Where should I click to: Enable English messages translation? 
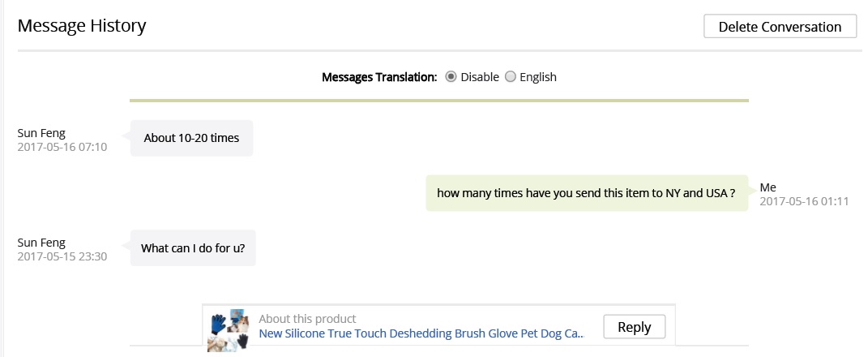click(511, 77)
